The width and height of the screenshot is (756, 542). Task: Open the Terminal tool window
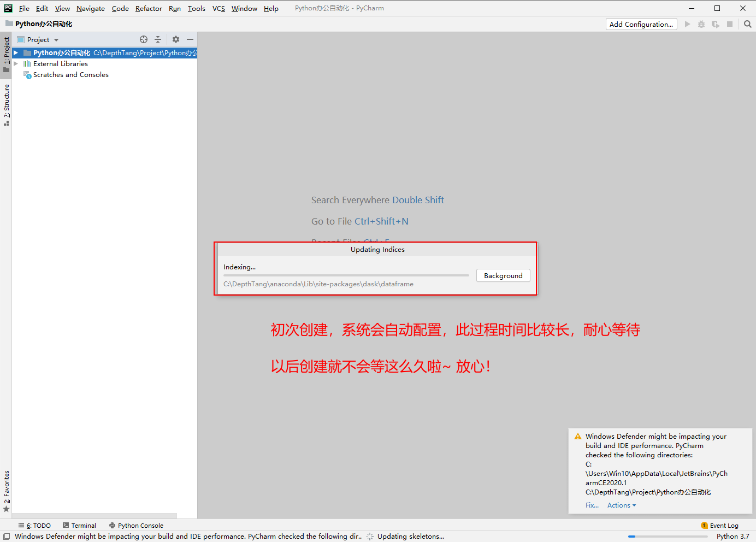point(79,526)
